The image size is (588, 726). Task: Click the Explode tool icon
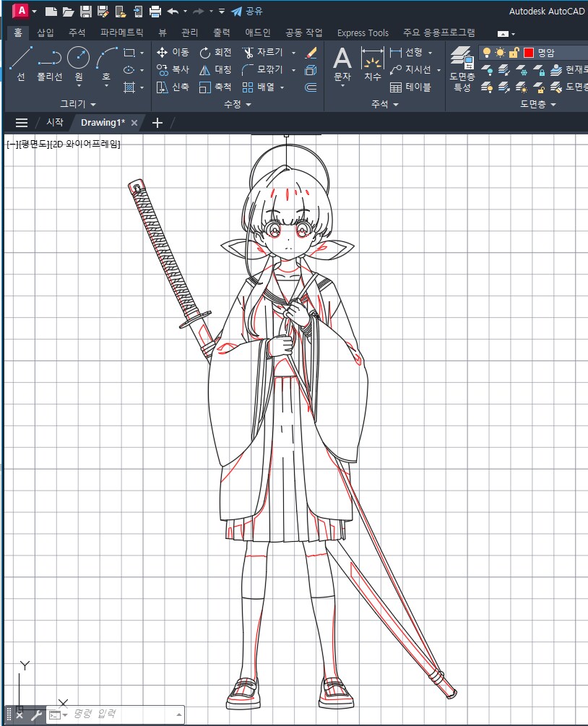coord(311,70)
